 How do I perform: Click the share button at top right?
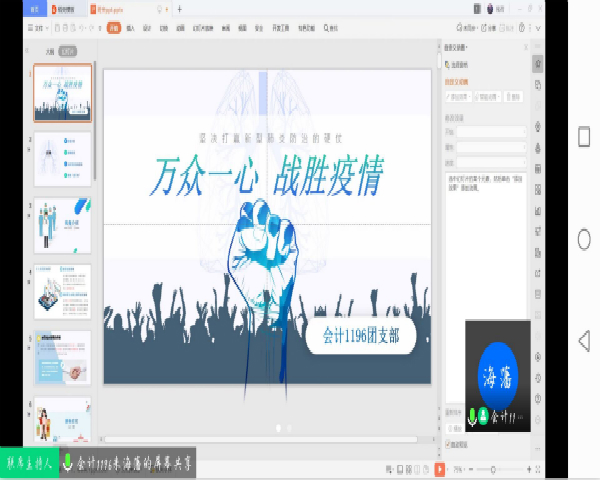(488, 28)
